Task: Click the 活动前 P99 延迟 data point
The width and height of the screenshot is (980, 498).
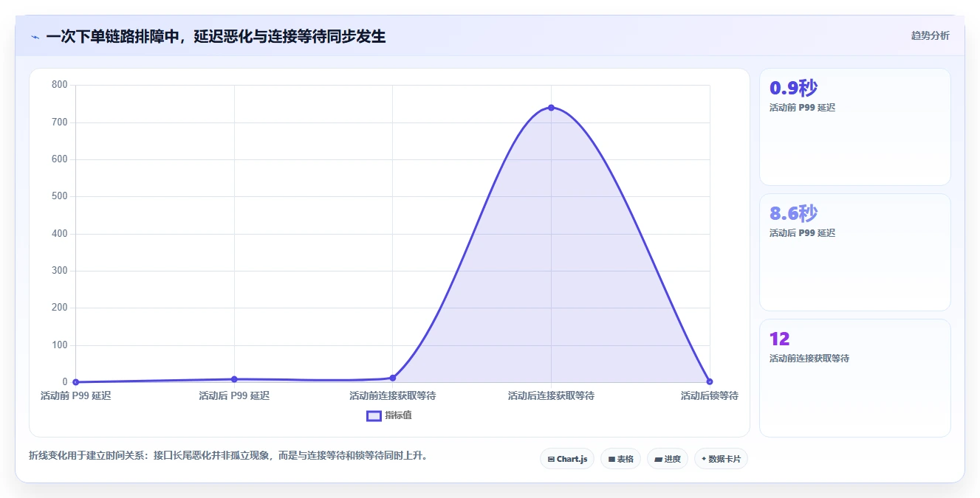Action: (x=76, y=382)
